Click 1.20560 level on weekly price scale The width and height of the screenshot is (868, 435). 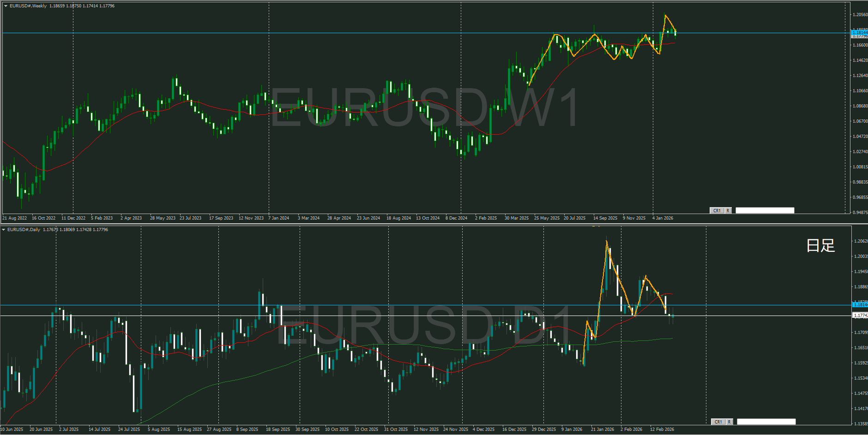(x=859, y=15)
